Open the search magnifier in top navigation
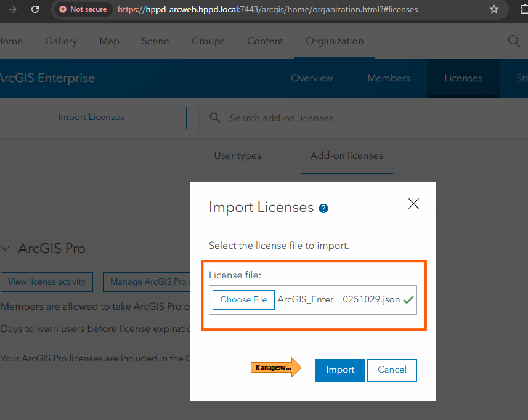528x420 pixels. (x=514, y=41)
